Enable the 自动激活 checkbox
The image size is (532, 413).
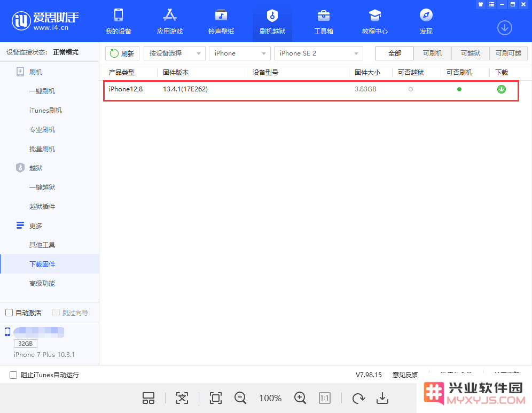click(9, 313)
